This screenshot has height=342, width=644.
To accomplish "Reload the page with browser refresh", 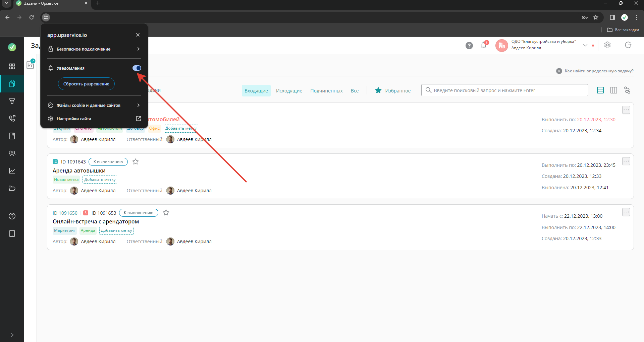I will tap(32, 17).
